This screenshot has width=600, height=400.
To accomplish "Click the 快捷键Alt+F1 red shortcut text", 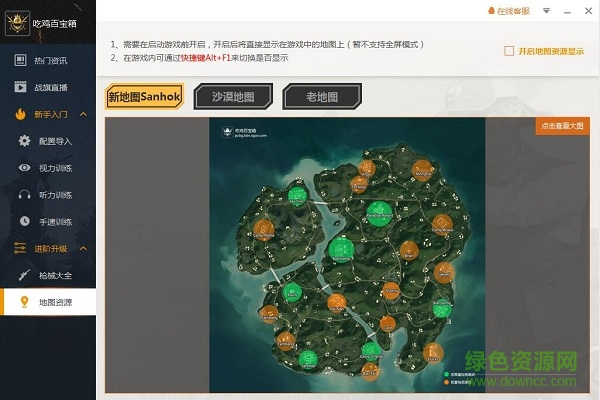I will point(206,58).
